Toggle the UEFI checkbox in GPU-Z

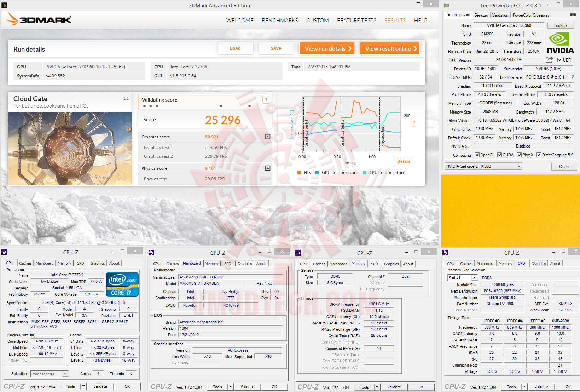click(559, 60)
